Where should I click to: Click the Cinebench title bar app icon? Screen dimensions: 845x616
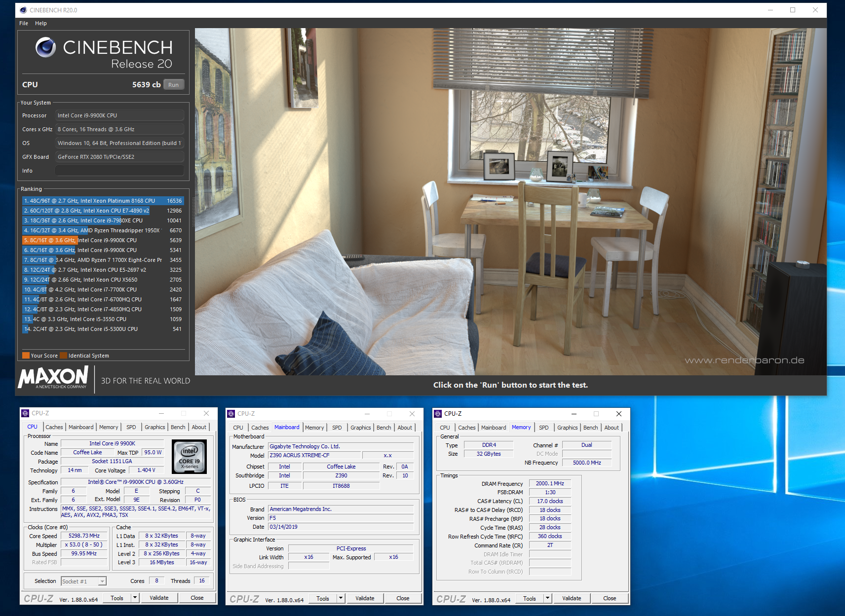click(x=23, y=10)
